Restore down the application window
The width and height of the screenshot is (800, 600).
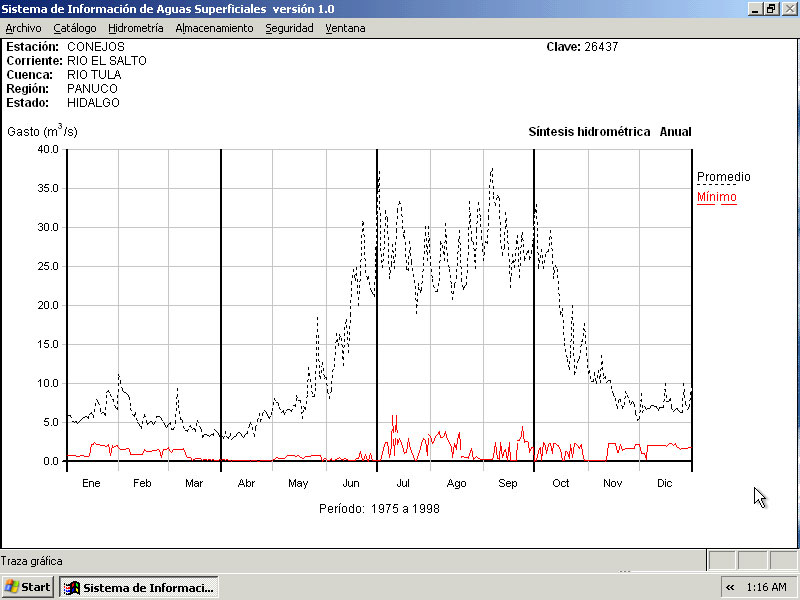[771, 8]
